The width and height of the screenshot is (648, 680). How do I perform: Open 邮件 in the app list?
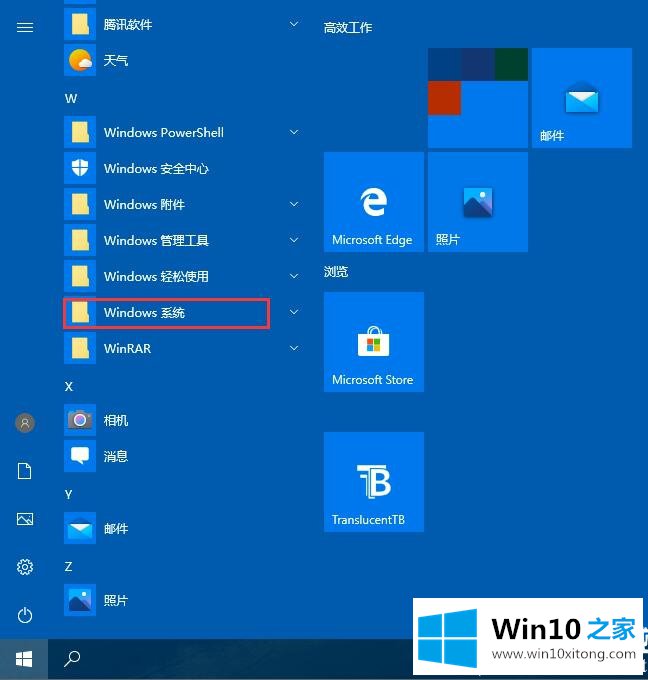pyautogui.click(x=182, y=528)
